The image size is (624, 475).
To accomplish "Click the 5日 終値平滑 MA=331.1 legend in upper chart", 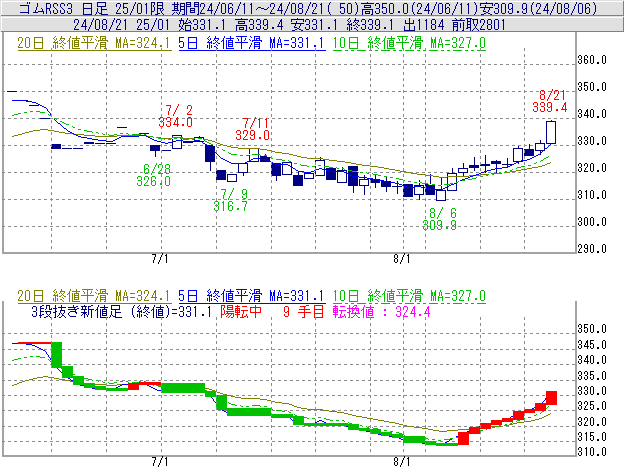I will pos(252,43).
